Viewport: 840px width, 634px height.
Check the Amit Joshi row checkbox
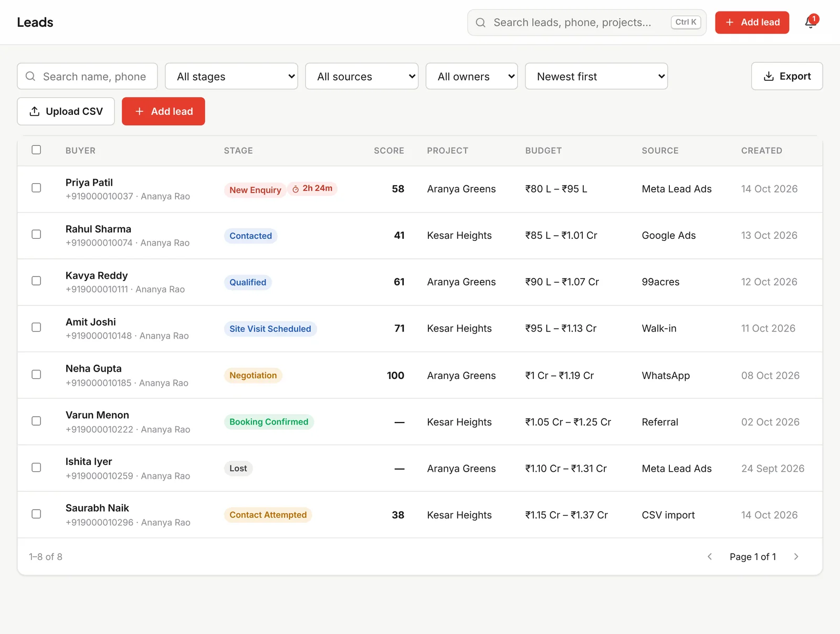coord(36,327)
